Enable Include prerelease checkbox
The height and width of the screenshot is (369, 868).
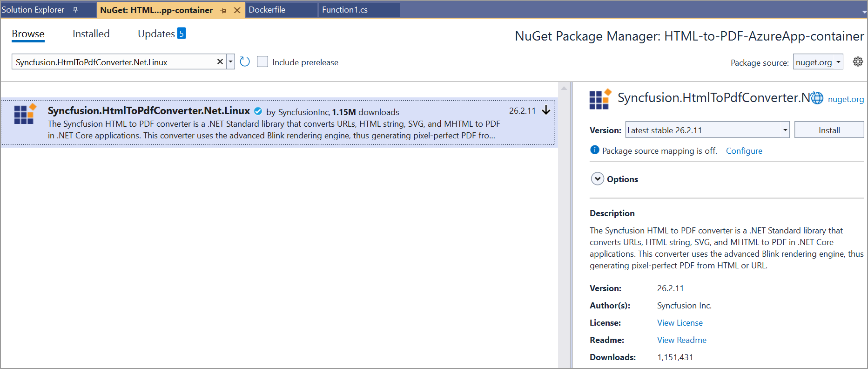tap(262, 61)
